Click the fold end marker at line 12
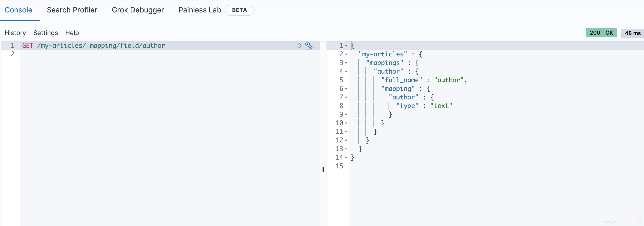 [346, 140]
